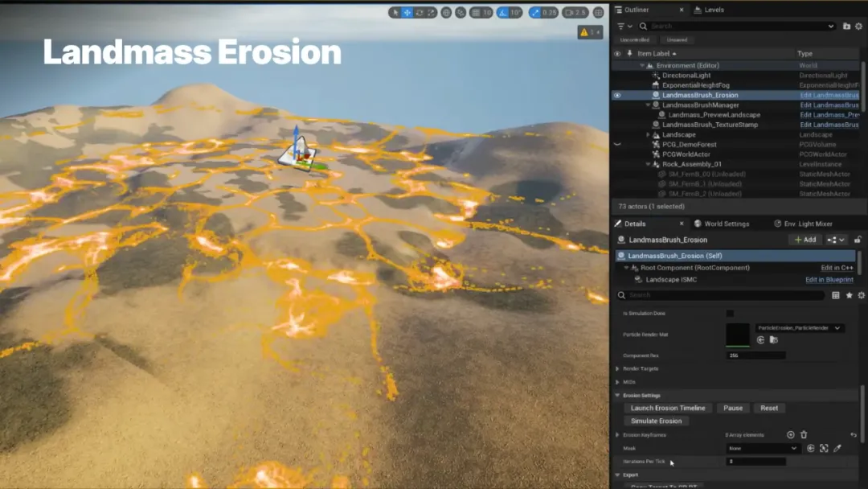
Task: Select DirectionalLight in the Outliner
Action: click(686, 76)
